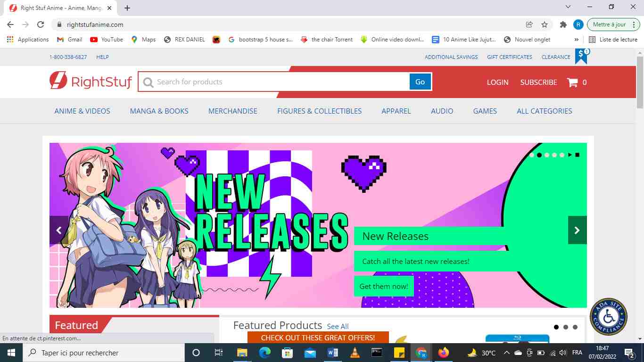Open the tab search dropdown arrow
Screen dimensions: 644x362
pyautogui.click(x=568, y=7)
